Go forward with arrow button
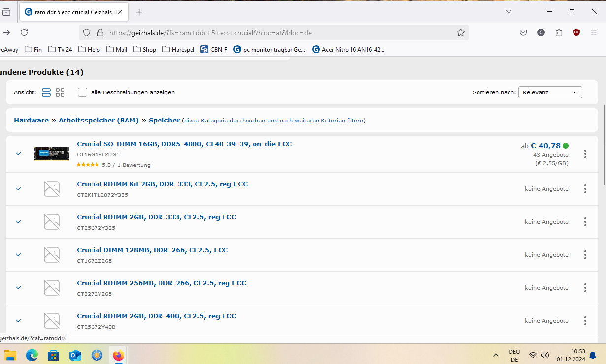 6,32
